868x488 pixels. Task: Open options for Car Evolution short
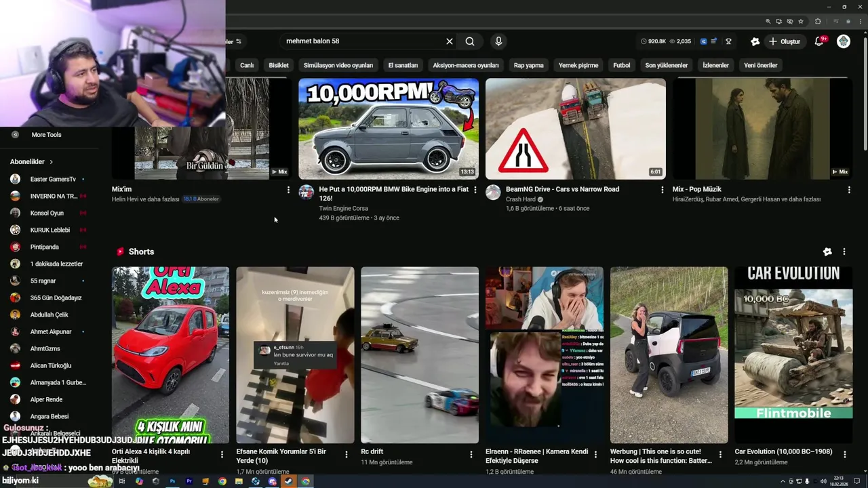click(845, 454)
